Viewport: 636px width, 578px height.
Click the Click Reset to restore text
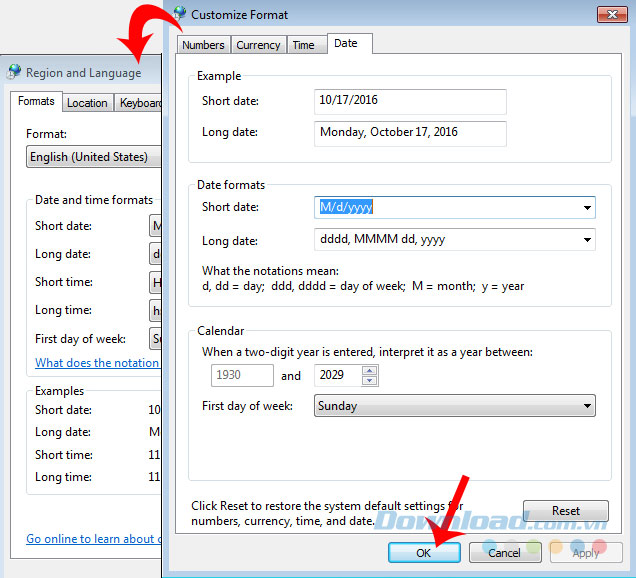coord(327,513)
